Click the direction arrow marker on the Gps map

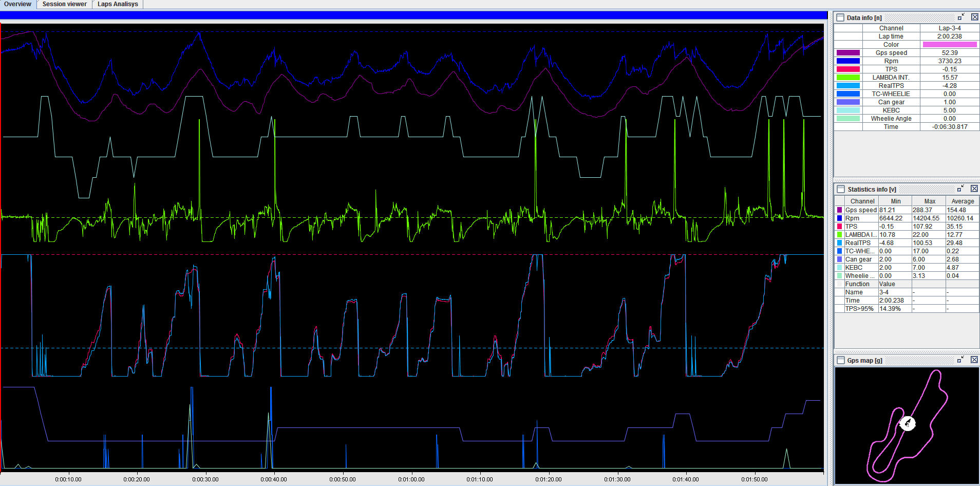coord(908,423)
